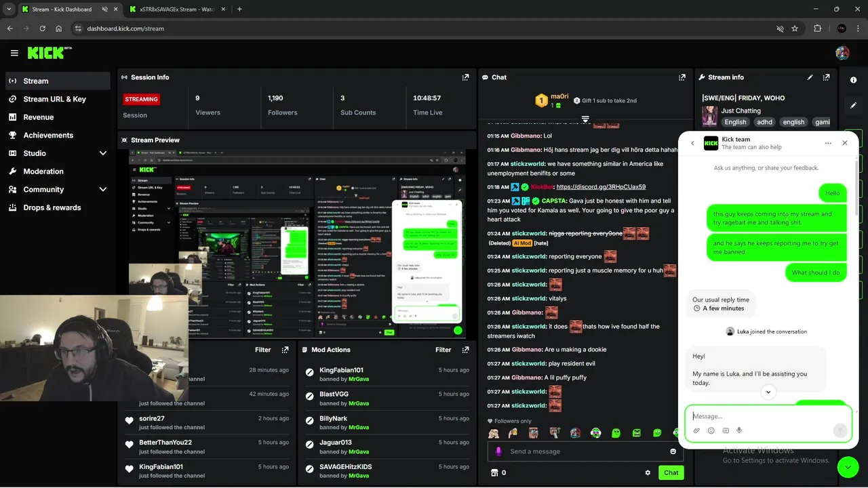
Task: Click the Send a message chat field
Action: 587,451
